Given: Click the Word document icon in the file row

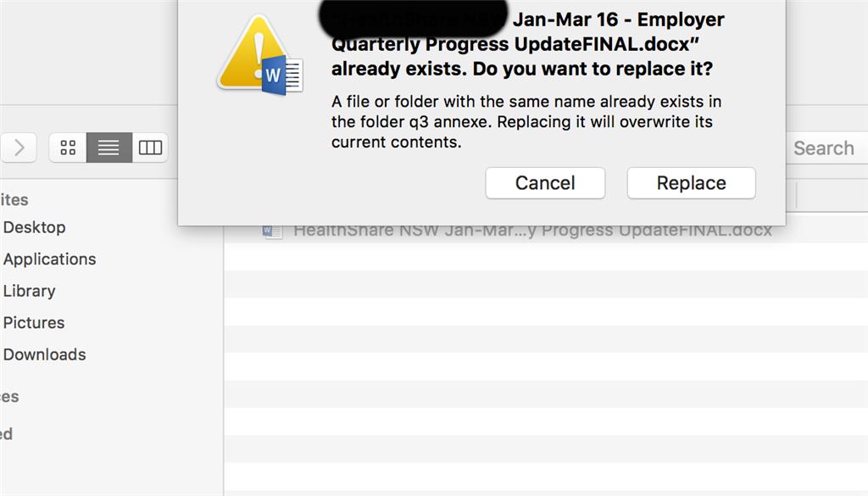Looking at the screenshot, I should 272,231.
